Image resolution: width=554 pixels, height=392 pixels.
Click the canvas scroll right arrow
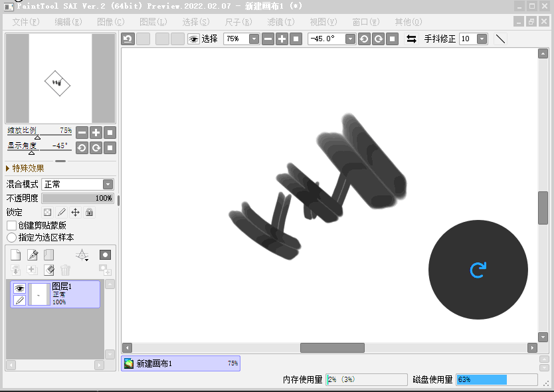pos(532,347)
